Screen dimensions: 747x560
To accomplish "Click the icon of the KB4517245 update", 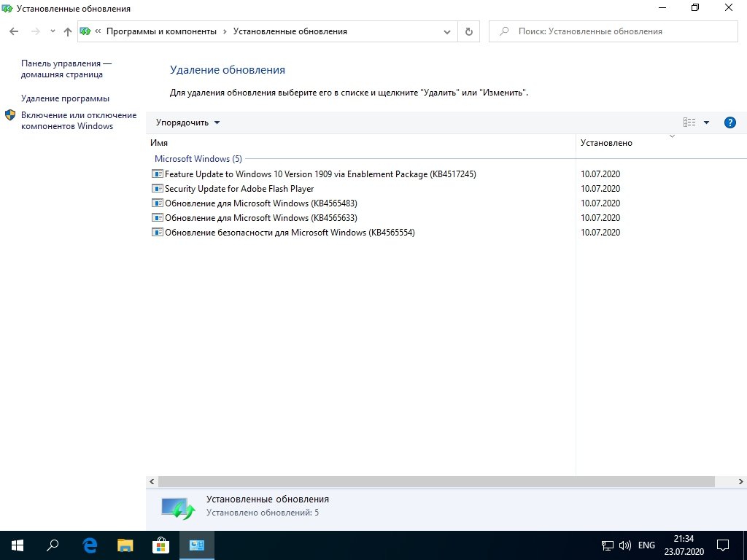I will coord(158,174).
